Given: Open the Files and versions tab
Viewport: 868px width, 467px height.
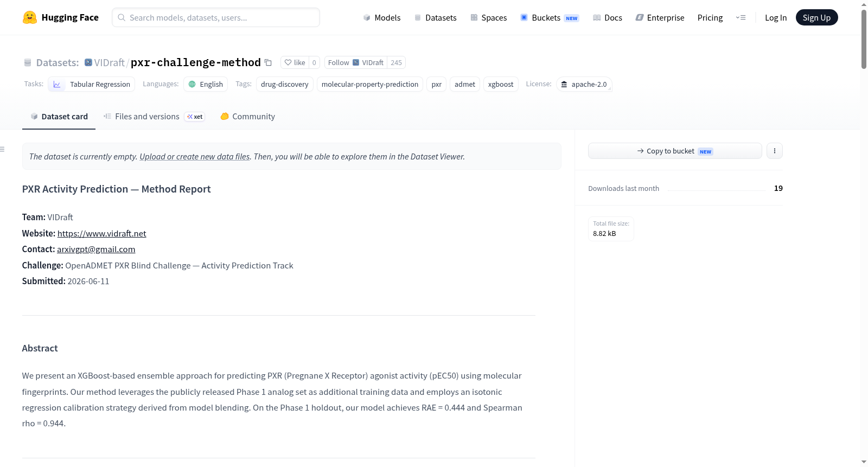Looking at the screenshot, I should pyautogui.click(x=154, y=117).
